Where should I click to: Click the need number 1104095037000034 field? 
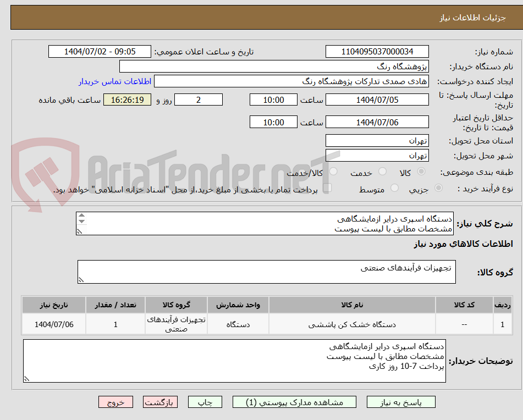[377, 51]
